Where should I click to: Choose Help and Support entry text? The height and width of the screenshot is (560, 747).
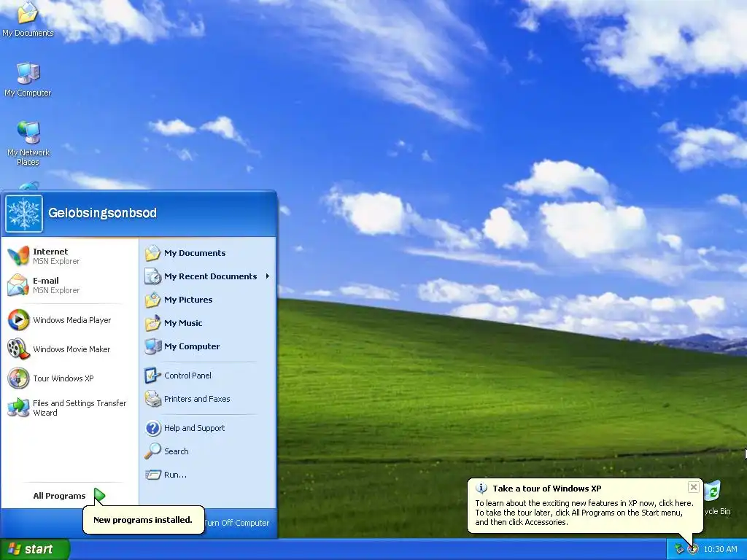click(x=194, y=427)
